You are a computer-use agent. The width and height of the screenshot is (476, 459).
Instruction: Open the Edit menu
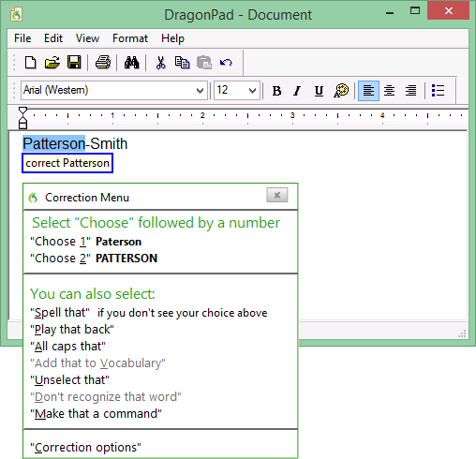point(53,38)
